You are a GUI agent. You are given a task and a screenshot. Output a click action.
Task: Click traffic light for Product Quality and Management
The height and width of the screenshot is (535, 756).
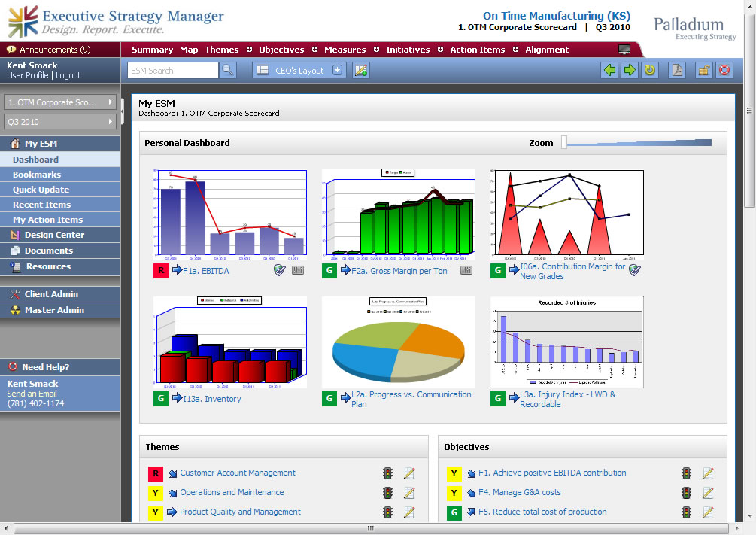pos(387,512)
